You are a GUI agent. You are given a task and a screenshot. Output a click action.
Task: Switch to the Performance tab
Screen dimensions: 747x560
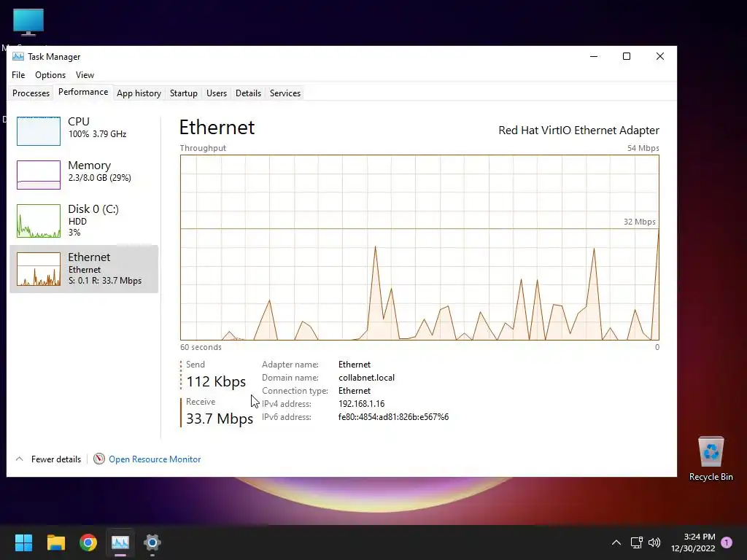83,92
